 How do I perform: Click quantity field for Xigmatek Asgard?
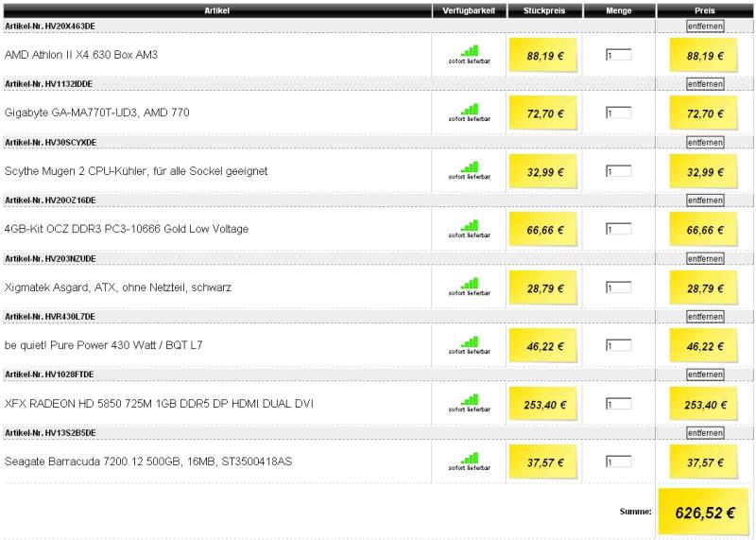(619, 287)
